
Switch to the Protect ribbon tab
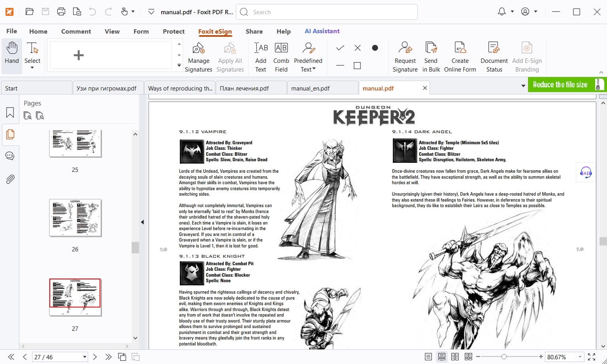[173, 31]
